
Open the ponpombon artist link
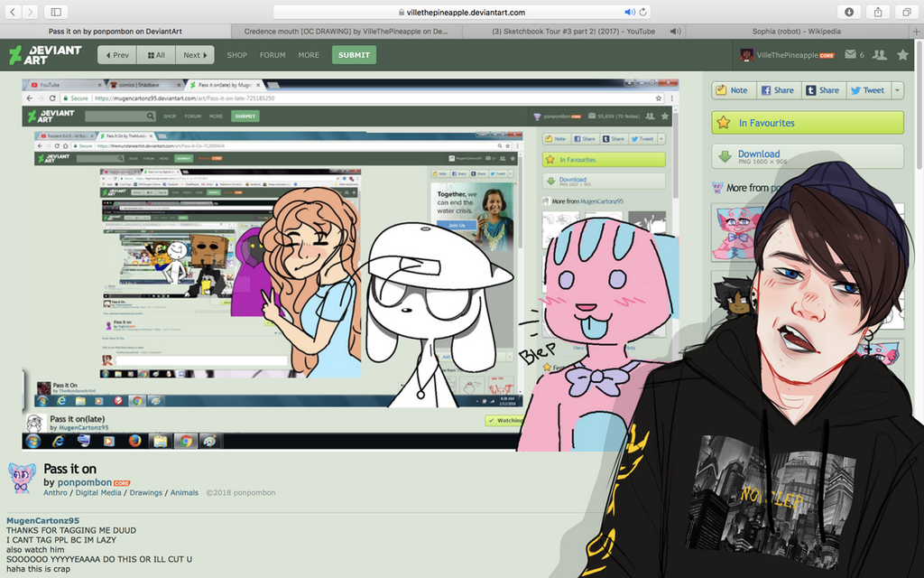pyautogui.click(x=85, y=482)
